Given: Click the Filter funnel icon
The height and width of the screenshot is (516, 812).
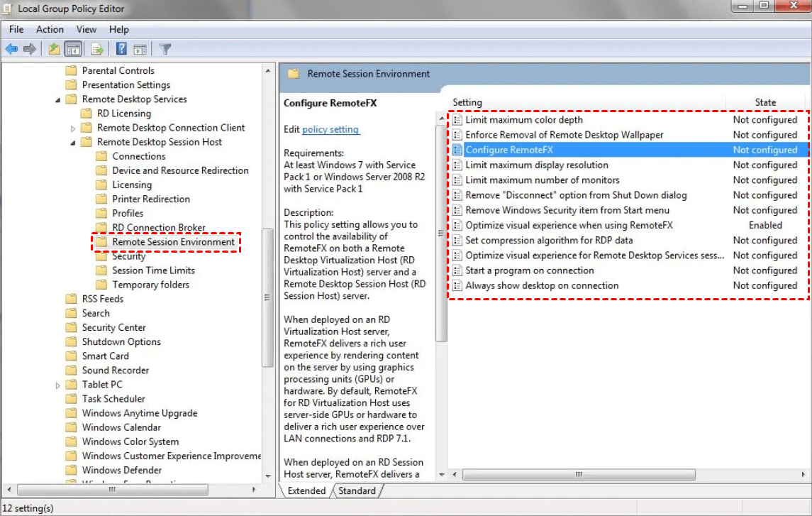Looking at the screenshot, I should (x=165, y=49).
